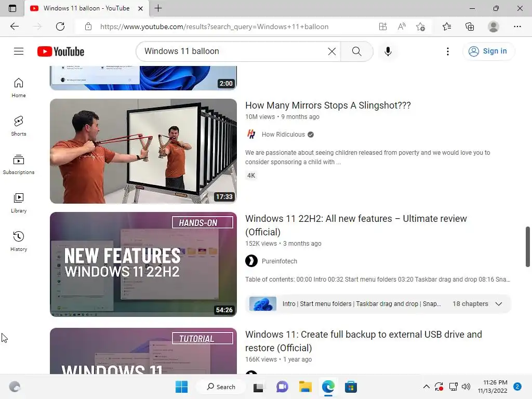
Task: Clear the search box with the X
Action: (x=332, y=51)
